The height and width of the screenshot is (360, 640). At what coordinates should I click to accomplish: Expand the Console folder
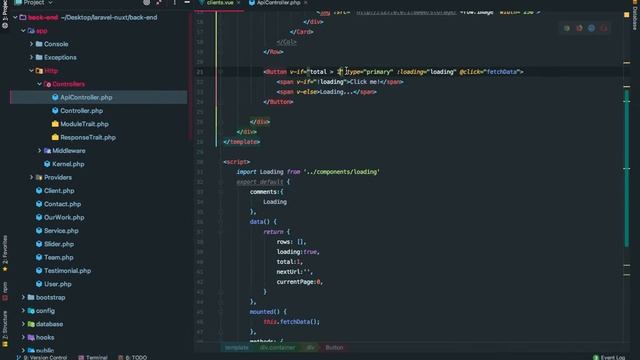31,44
